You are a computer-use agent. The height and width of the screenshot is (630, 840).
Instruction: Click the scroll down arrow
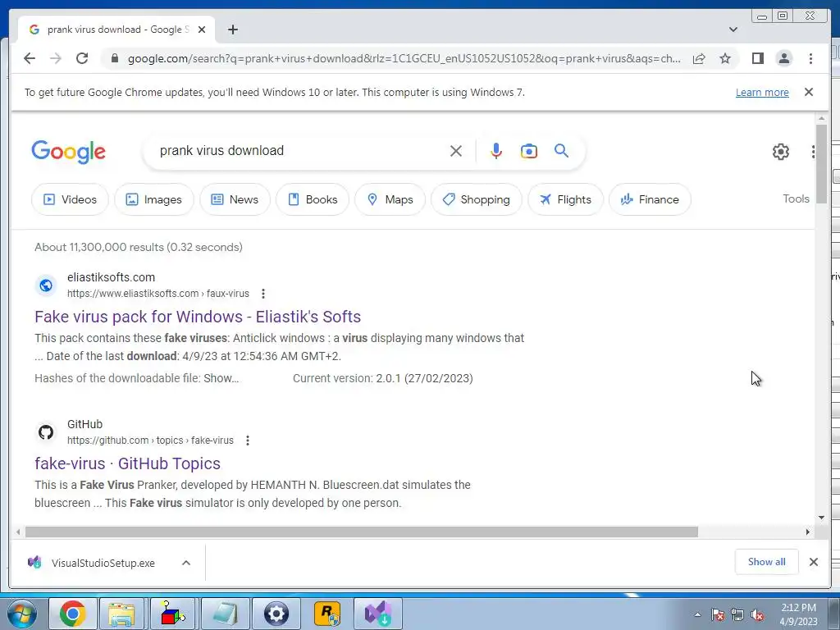pos(821,518)
